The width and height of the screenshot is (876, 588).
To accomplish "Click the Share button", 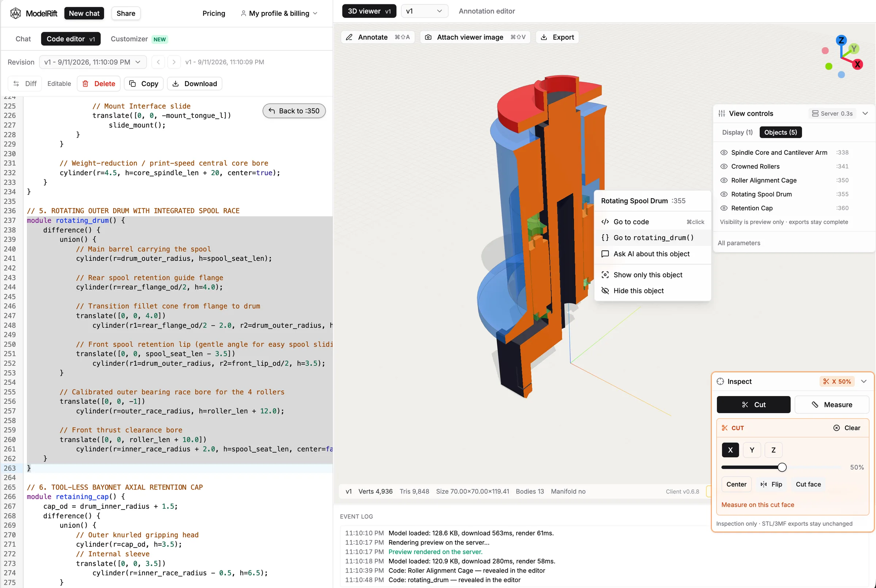I will point(126,13).
